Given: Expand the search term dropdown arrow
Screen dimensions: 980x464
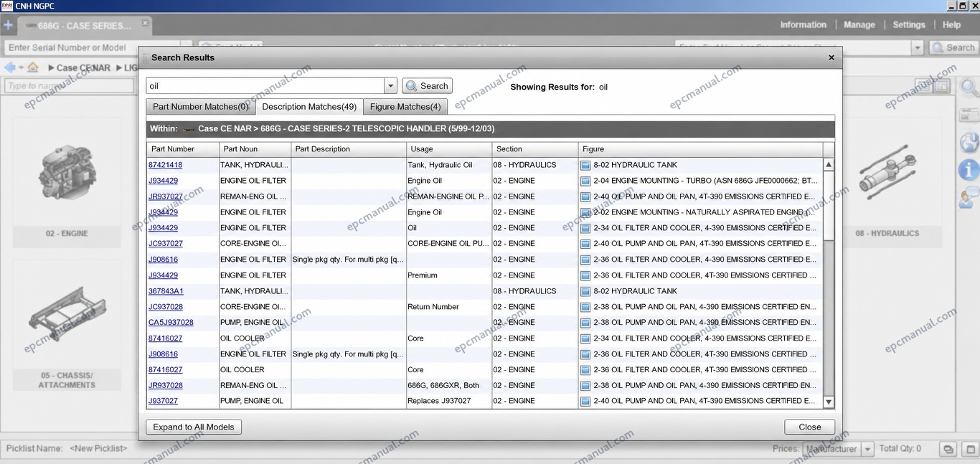Looking at the screenshot, I should click(x=390, y=86).
